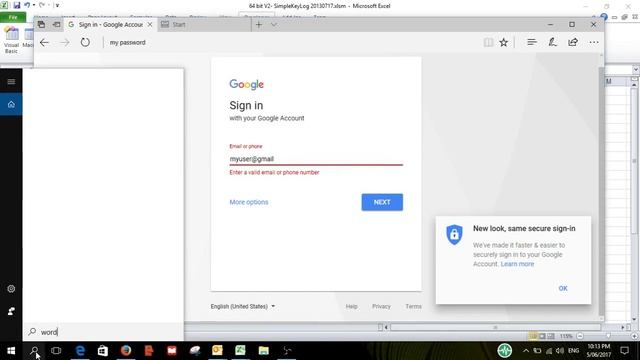Open the Windows Start menu
This screenshot has height=360, width=640.
11,351
